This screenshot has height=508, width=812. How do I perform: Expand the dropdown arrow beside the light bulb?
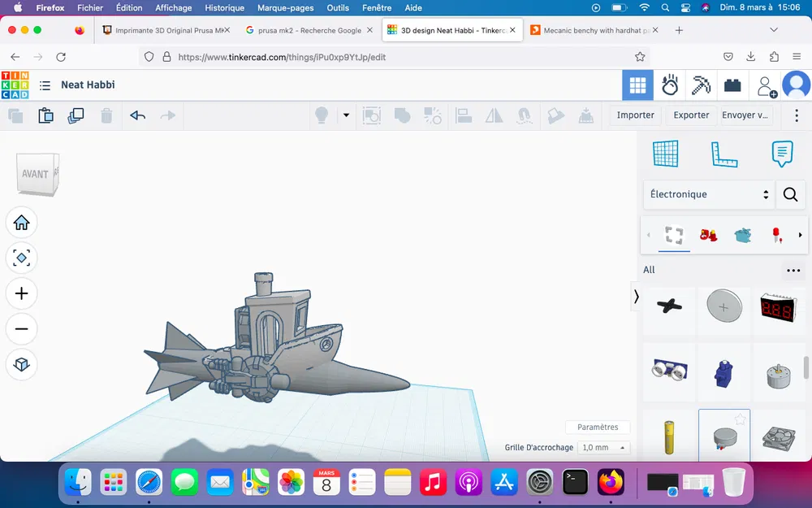346,115
